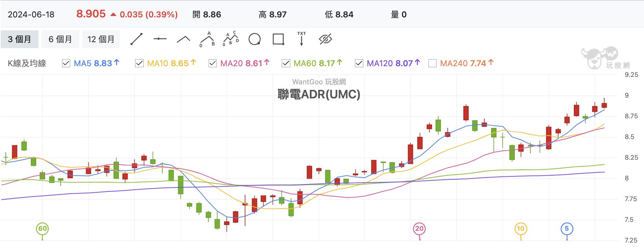644x247 pixels.
Task: Select the circle drawing tool
Action: 255,39
